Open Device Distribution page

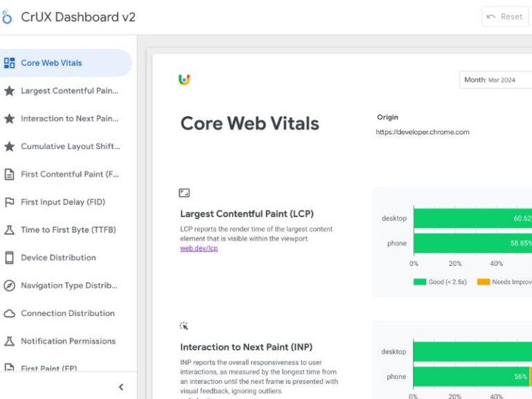[x=66, y=258]
